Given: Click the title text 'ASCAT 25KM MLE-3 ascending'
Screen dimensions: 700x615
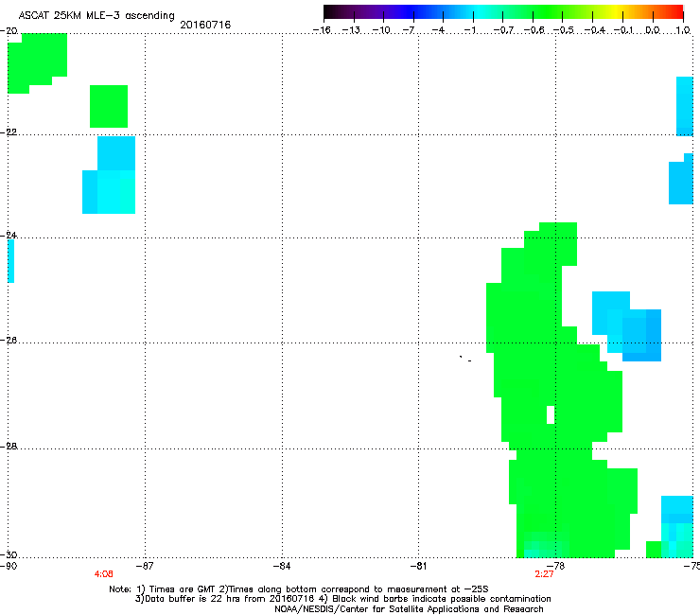Looking at the screenshot, I should pyautogui.click(x=96, y=16).
